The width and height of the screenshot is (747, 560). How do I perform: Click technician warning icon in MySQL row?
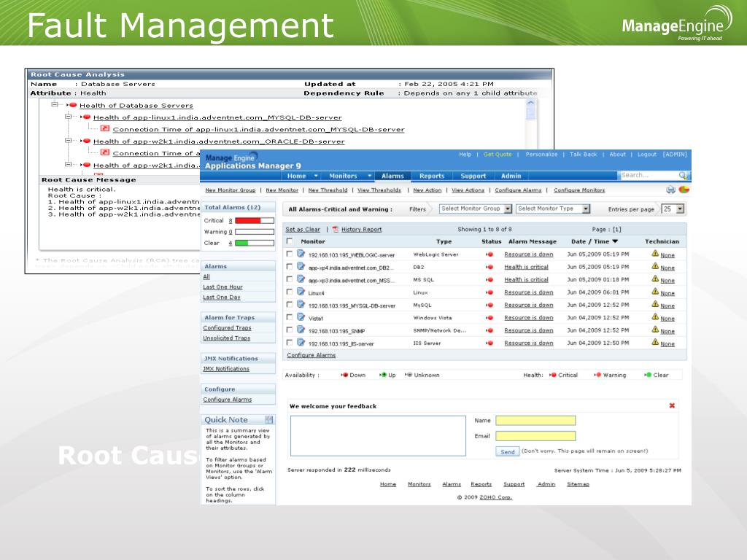(655, 304)
